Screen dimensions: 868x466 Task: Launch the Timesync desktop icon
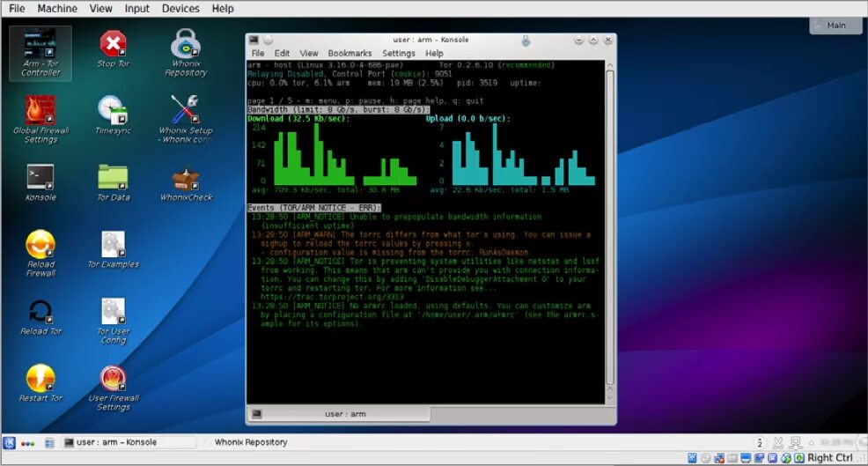click(113, 115)
